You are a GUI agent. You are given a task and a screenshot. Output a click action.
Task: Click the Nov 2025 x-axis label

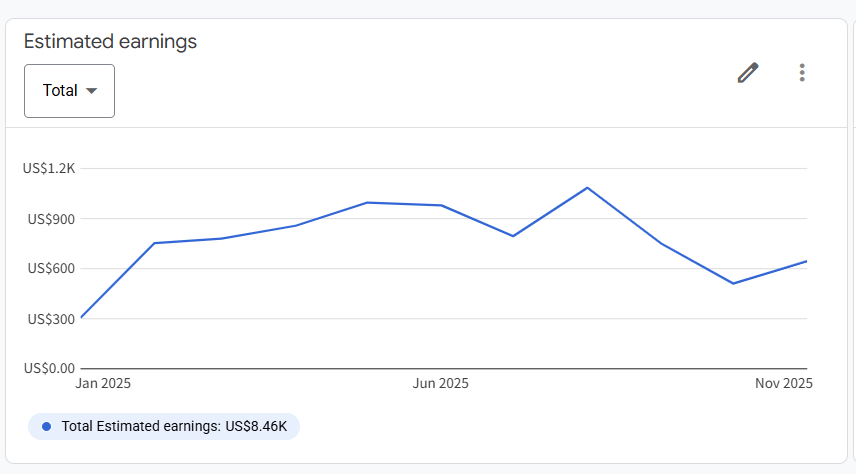784,384
